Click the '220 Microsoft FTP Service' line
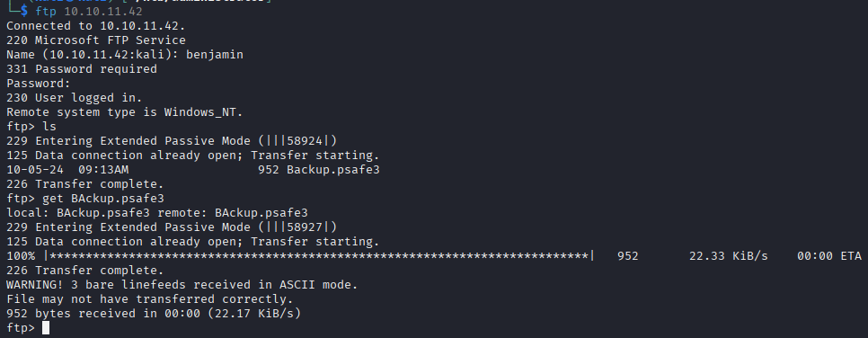Screen dimensions: 868x338 tap(96, 40)
